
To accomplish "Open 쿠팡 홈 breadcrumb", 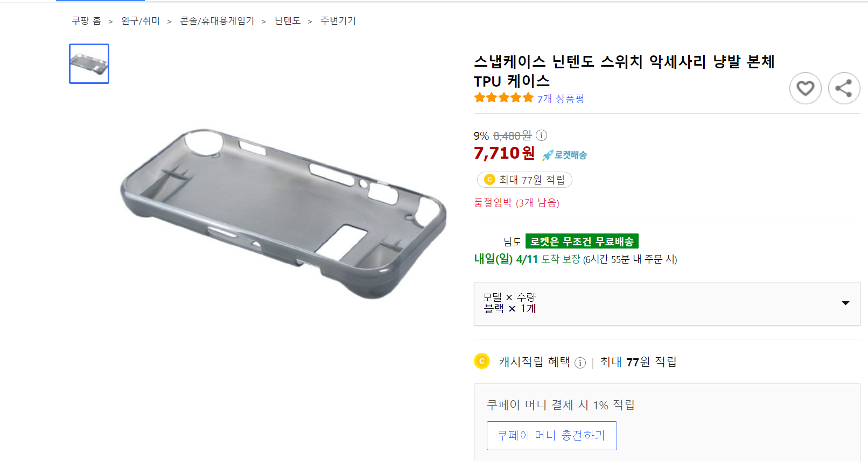I will 86,21.
